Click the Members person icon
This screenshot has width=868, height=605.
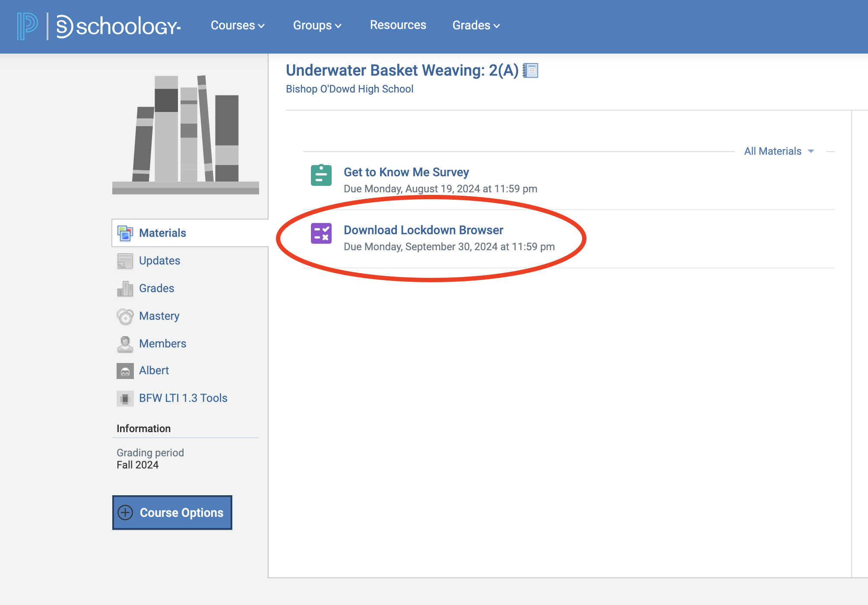[125, 344]
